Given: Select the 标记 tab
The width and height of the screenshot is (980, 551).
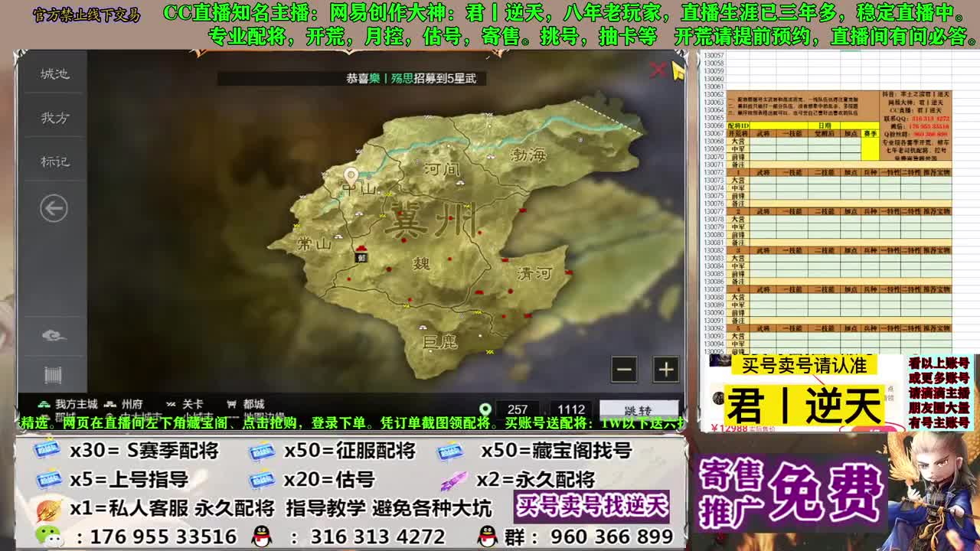Looking at the screenshot, I should tap(54, 161).
